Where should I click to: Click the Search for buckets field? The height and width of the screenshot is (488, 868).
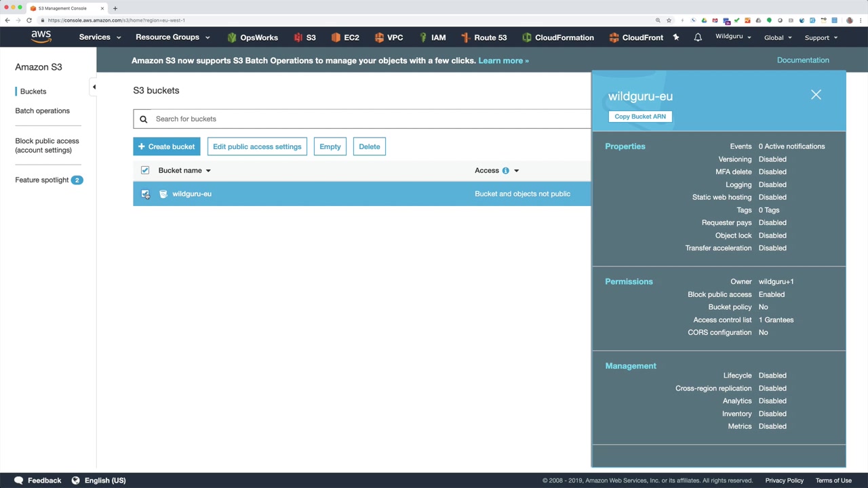pos(362,119)
